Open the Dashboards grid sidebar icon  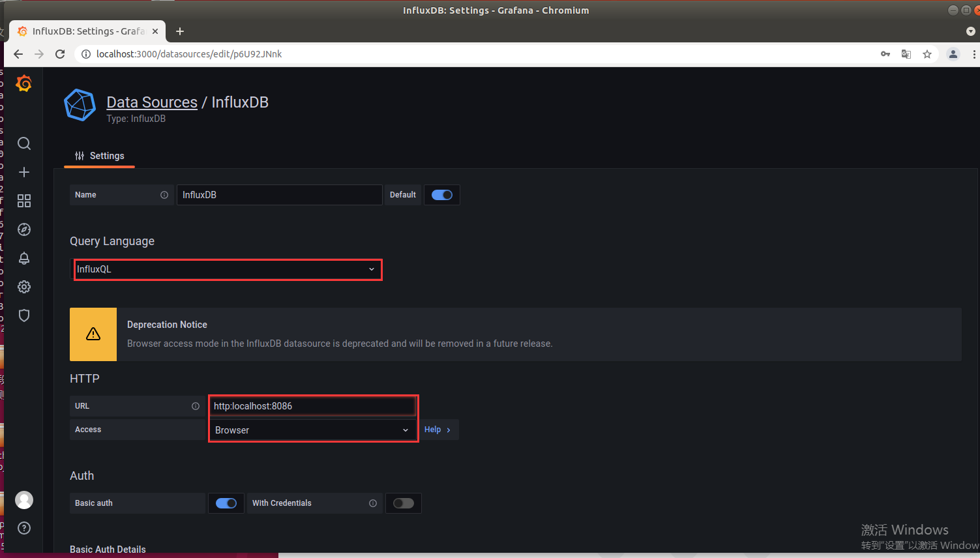24,201
